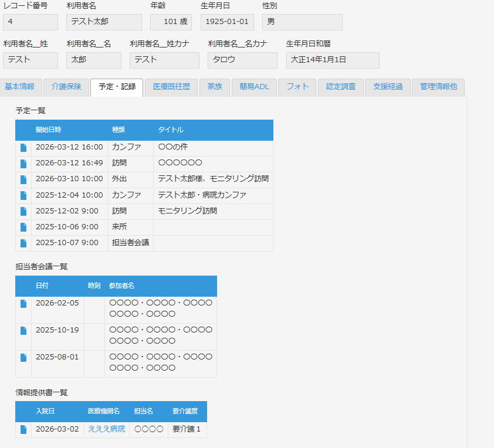Switch to the 介護保険 tab
The height and width of the screenshot is (448, 494).
coord(66,87)
